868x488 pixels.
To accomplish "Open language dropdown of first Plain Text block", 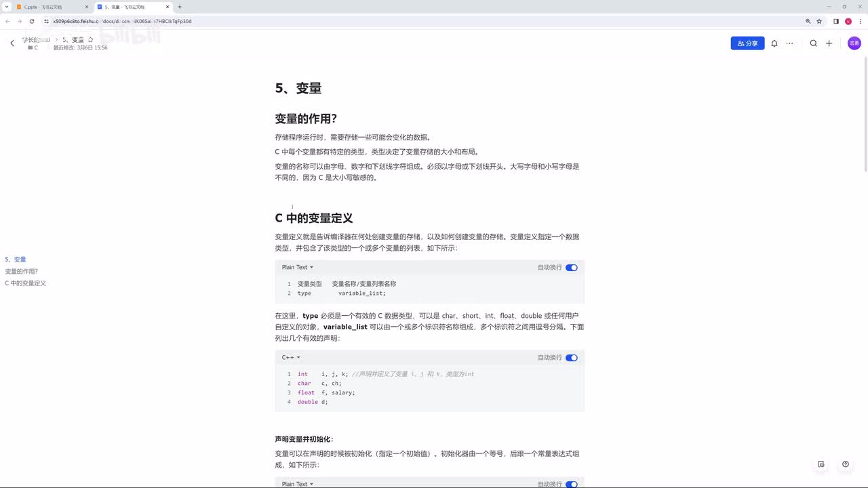I will [298, 268].
